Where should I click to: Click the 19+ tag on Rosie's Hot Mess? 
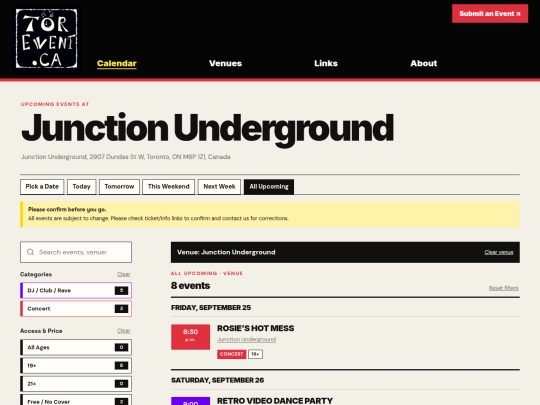point(255,354)
